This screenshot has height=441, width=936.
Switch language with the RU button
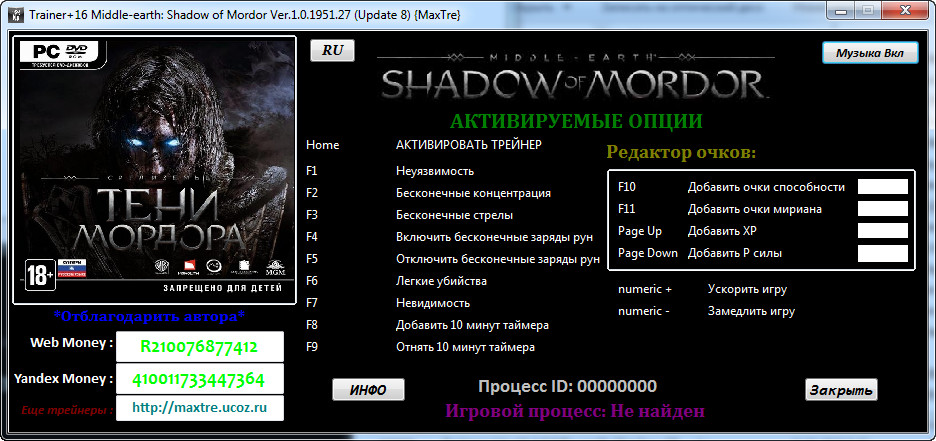[332, 51]
